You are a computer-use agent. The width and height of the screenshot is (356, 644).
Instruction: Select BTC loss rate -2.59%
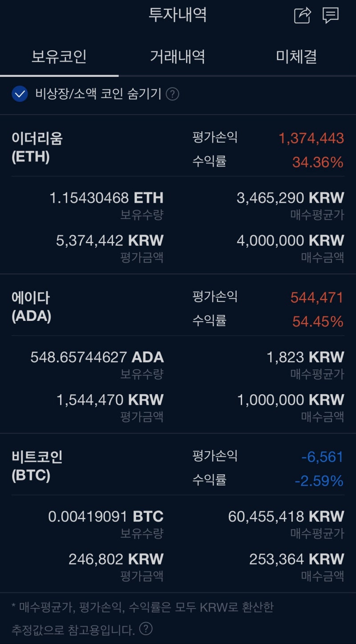[x=319, y=480]
